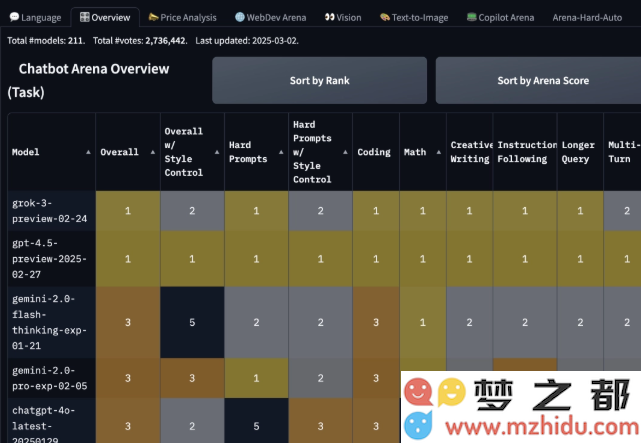Click the Last updated 2025-03-02 text
641x443 pixels.
point(247,41)
